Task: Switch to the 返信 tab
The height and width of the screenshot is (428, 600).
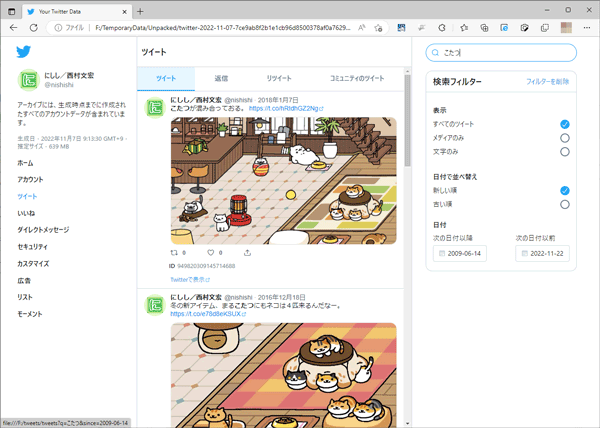Action: pyautogui.click(x=221, y=78)
